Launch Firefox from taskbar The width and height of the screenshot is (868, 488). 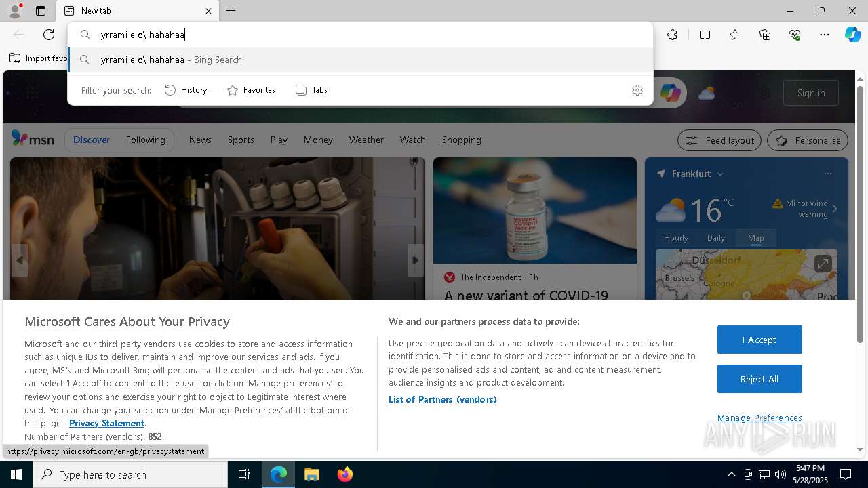coord(344,474)
